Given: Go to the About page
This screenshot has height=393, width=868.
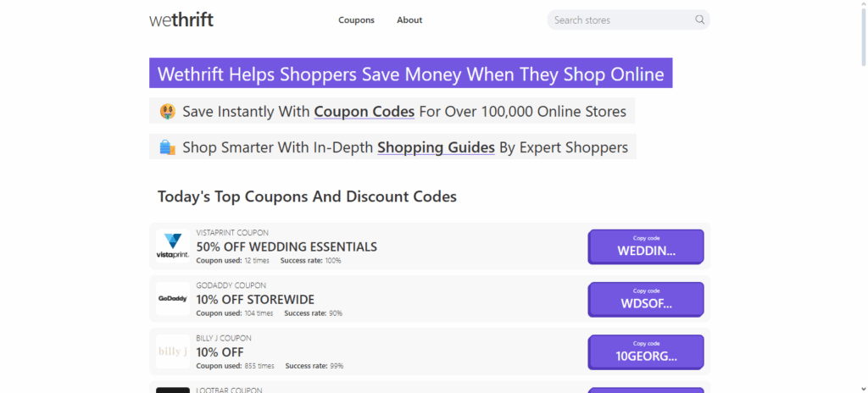Looking at the screenshot, I should click(409, 19).
